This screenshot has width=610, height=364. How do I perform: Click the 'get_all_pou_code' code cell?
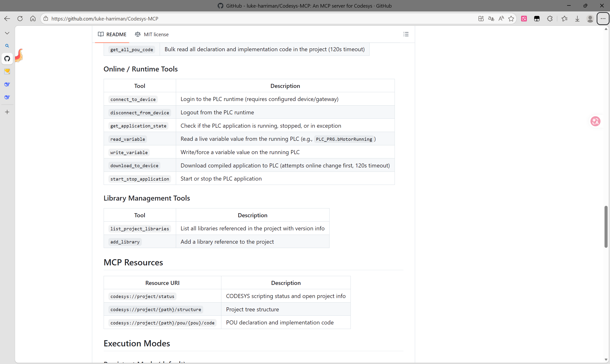click(132, 50)
